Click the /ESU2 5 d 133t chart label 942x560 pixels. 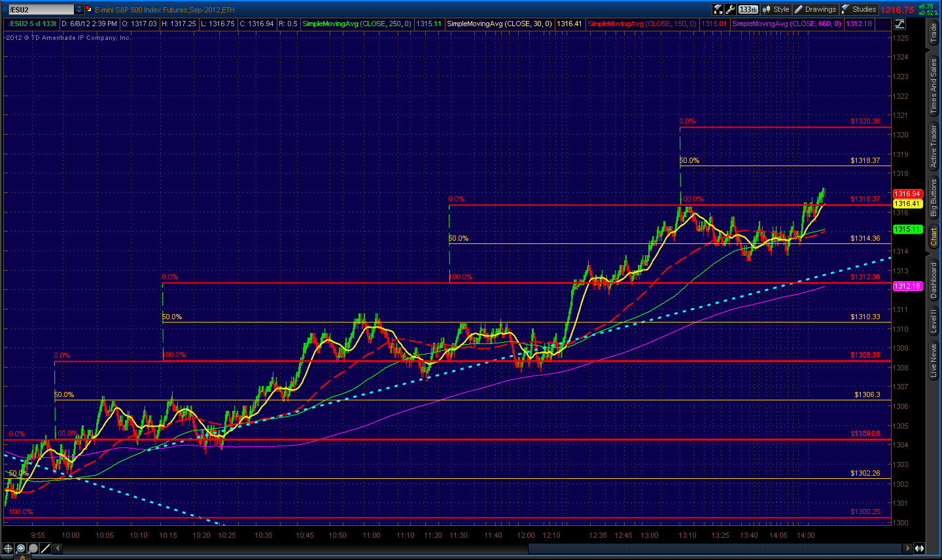coord(32,24)
